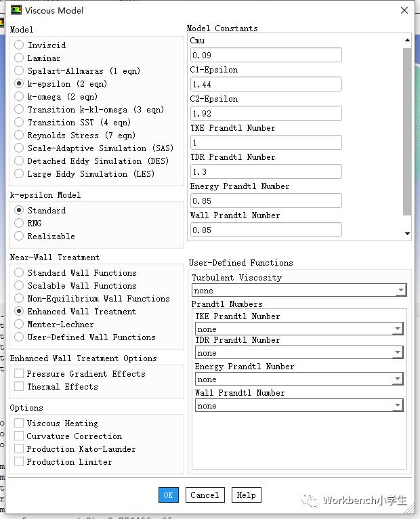This screenshot has width=420, height=519.
Task: Select the Laminar model
Action: coord(19,58)
